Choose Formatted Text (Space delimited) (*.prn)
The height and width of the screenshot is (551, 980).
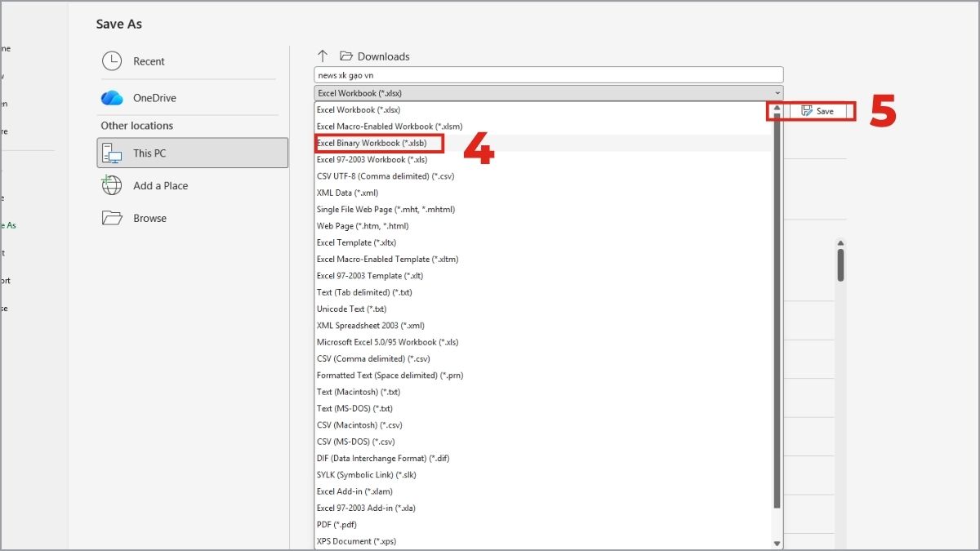point(543,375)
